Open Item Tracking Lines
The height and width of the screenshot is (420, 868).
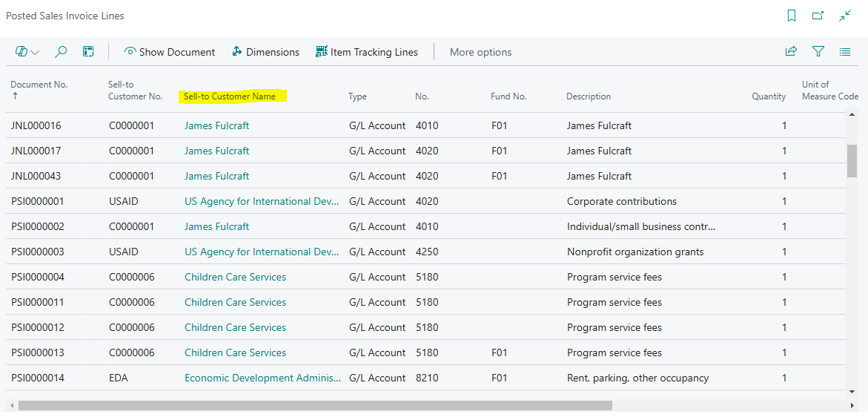366,52
